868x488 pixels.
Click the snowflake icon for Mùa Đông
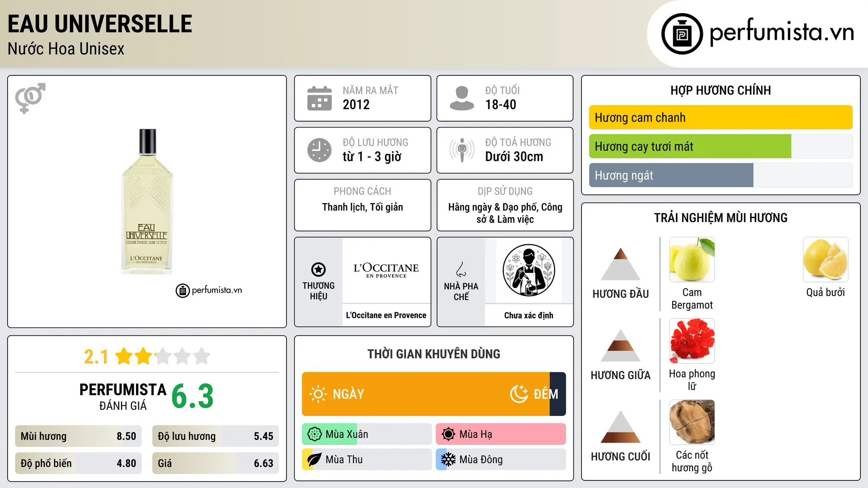click(x=448, y=460)
